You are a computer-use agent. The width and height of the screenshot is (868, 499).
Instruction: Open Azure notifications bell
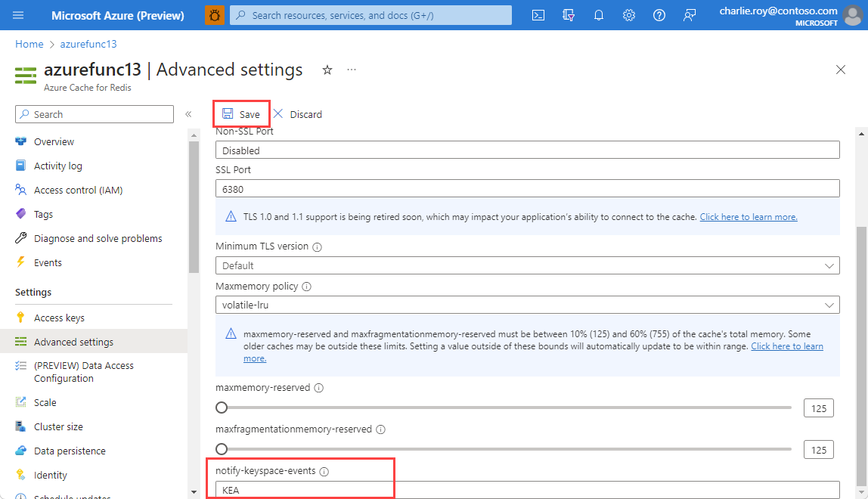click(x=599, y=15)
